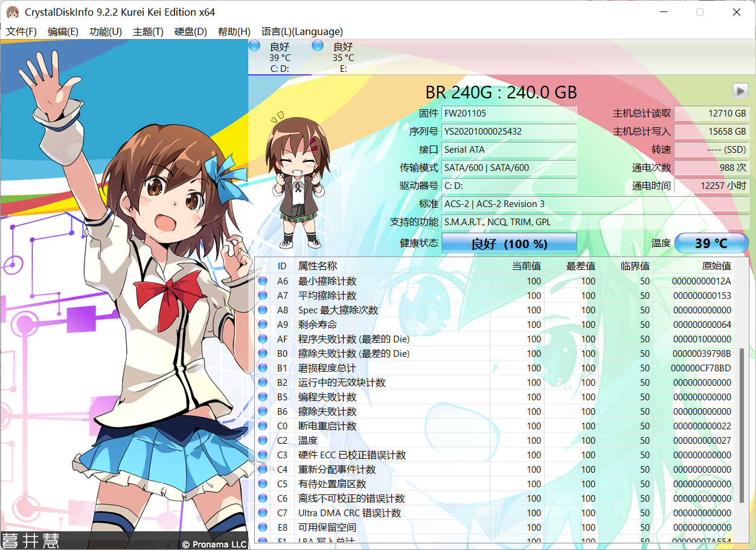Click the firmware field FW201105
The image size is (756, 550).
pyautogui.click(x=509, y=113)
